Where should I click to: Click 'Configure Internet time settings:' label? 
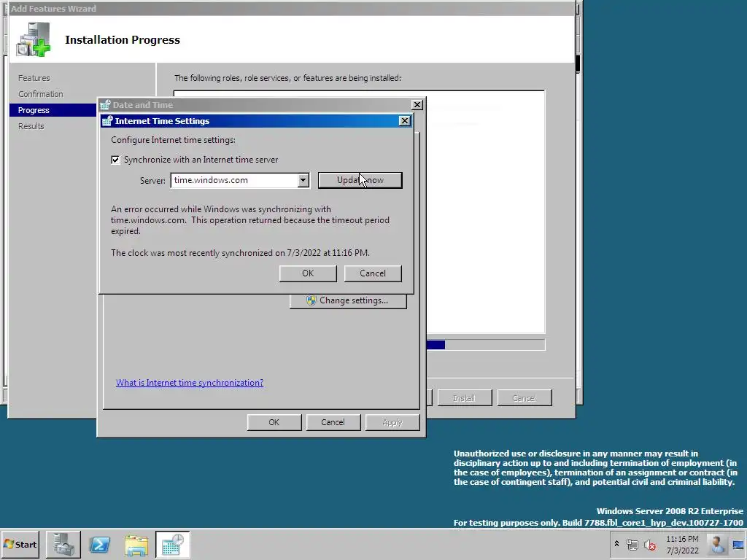click(x=173, y=140)
